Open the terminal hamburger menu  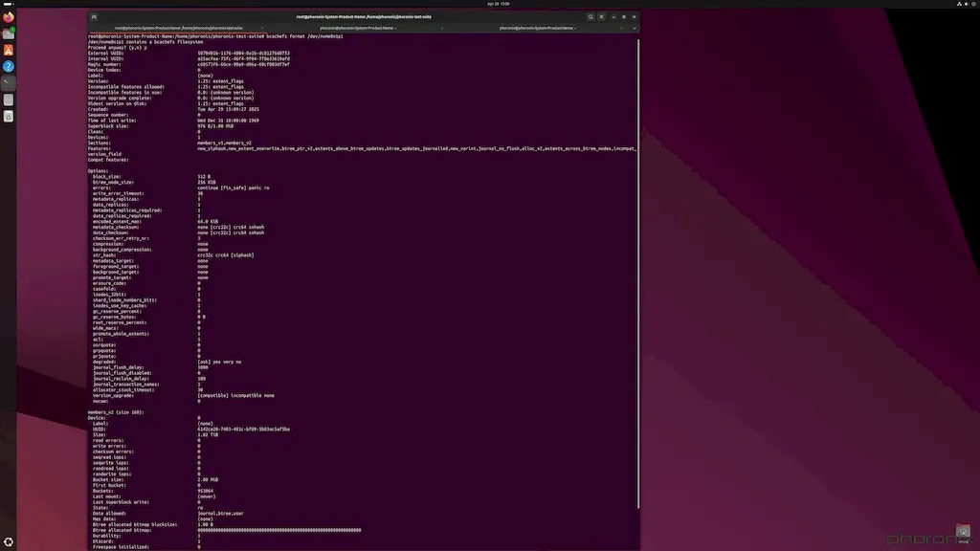[x=601, y=17]
